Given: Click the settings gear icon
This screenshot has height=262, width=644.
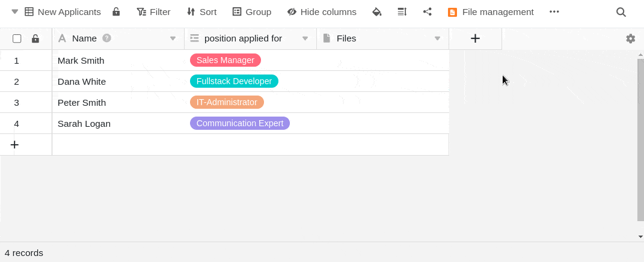Looking at the screenshot, I should (630, 38).
